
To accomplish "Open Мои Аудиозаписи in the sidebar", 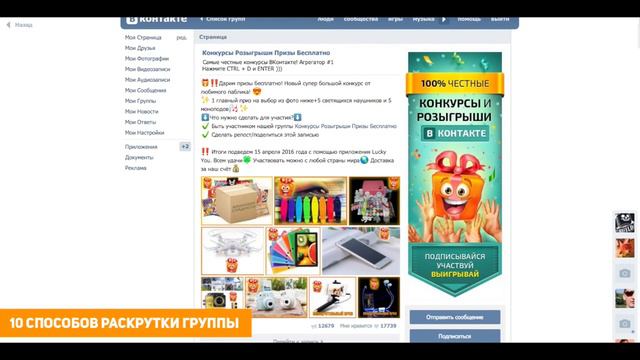I will point(147,80).
